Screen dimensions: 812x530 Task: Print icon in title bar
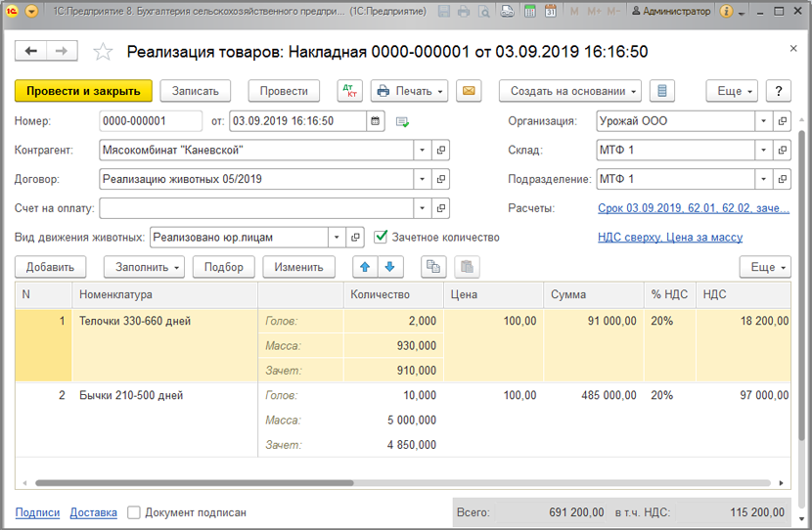464,11
